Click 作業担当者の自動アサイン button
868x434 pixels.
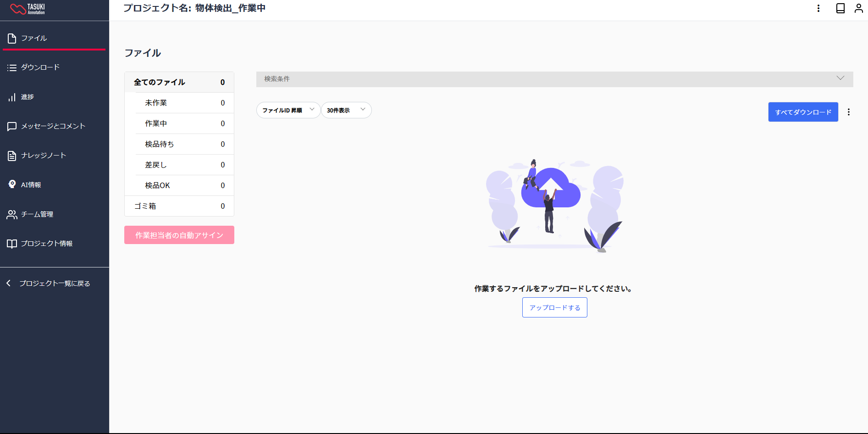click(179, 235)
